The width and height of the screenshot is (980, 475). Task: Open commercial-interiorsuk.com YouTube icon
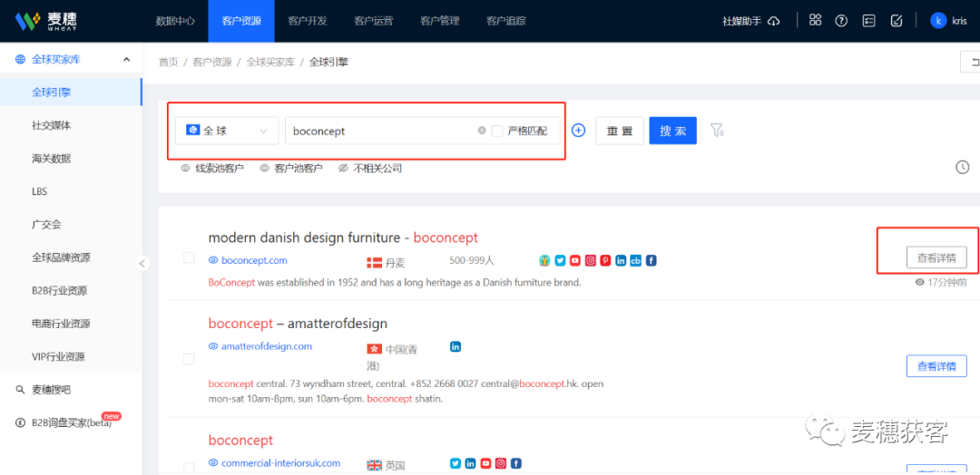click(485, 463)
